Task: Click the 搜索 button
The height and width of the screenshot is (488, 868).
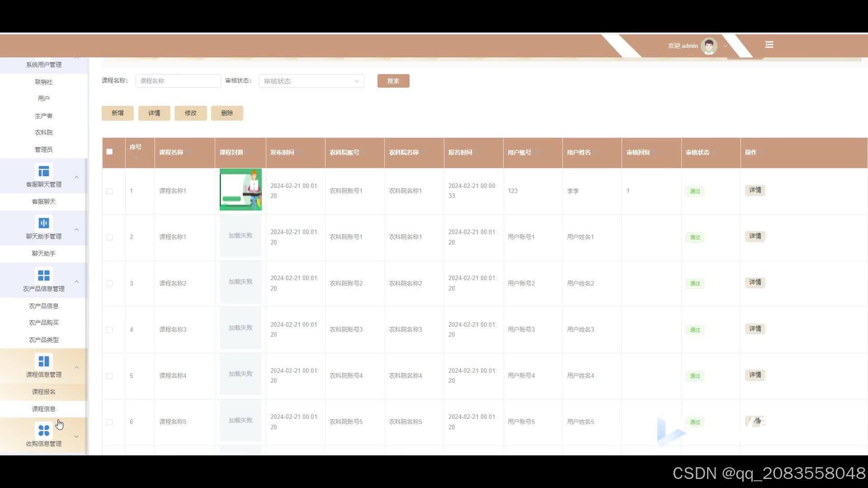Action: [393, 81]
